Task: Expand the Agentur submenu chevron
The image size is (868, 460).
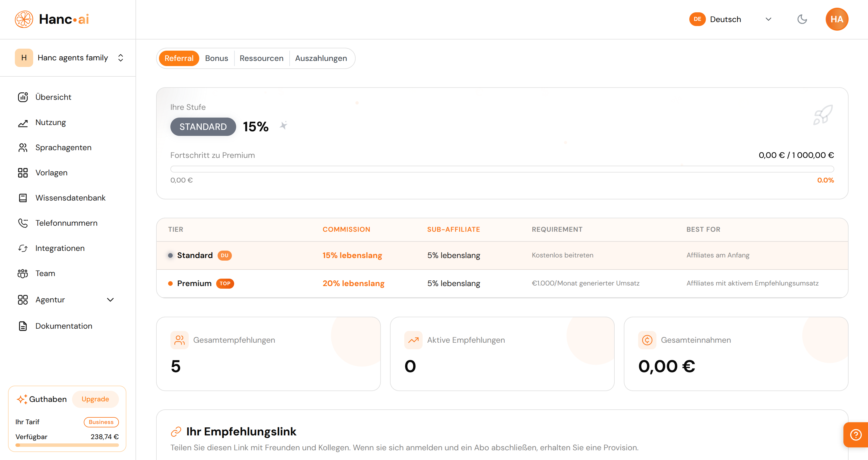Action: (x=110, y=300)
